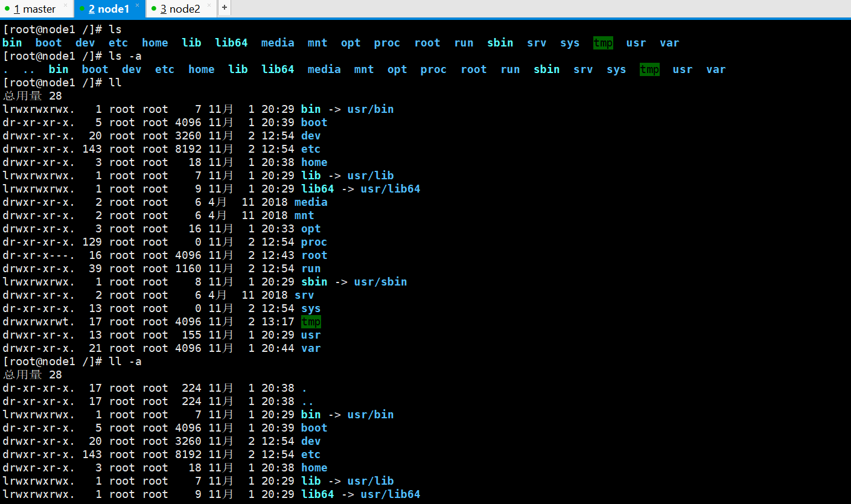Close the master tab with its x
The image size is (851, 504).
pyautogui.click(x=66, y=6)
